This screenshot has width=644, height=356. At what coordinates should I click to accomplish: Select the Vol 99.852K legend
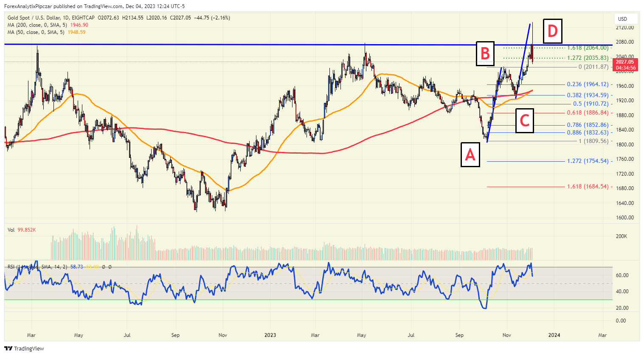click(x=22, y=230)
